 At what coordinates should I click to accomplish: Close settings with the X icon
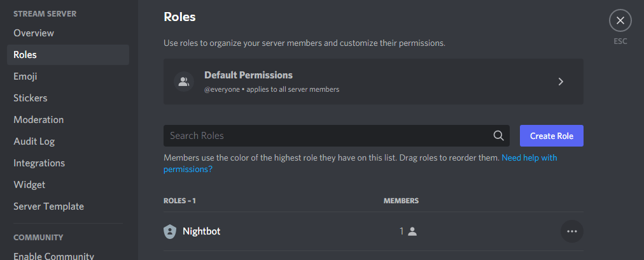pyautogui.click(x=620, y=20)
